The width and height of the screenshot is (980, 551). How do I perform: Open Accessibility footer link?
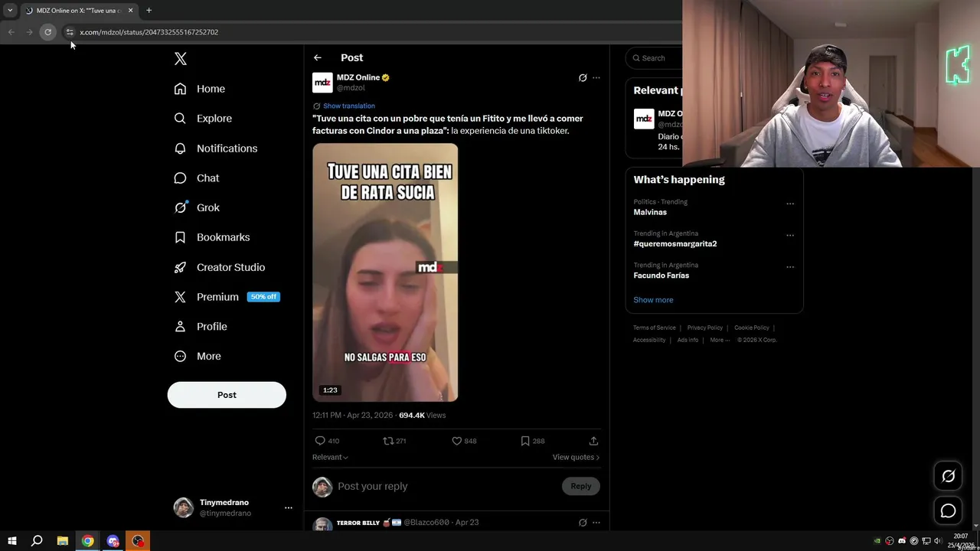[649, 340]
